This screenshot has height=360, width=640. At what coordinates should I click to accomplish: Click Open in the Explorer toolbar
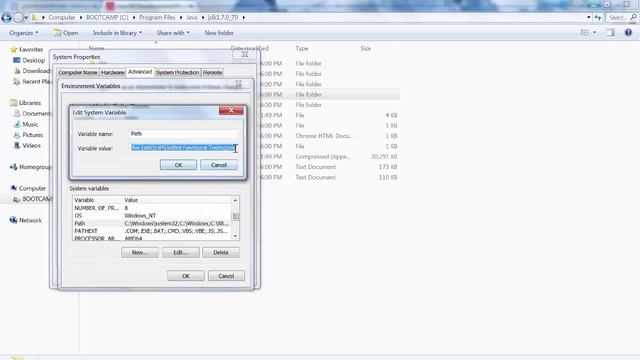pyautogui.click(x=66, y=33)
